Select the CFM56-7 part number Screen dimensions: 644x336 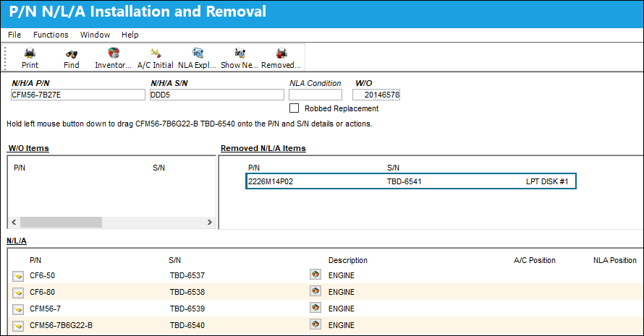pyautogui.click(x=45, y=309)
